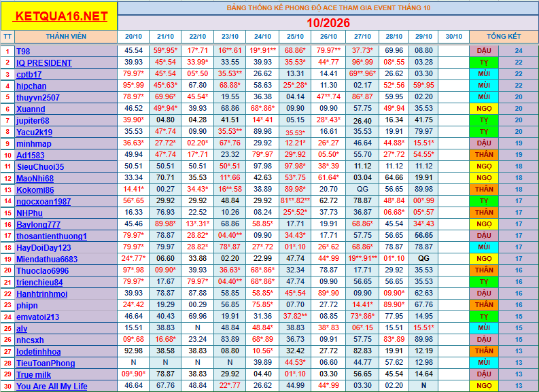Open the ngocxoan1987 profile link

[44, 201]
